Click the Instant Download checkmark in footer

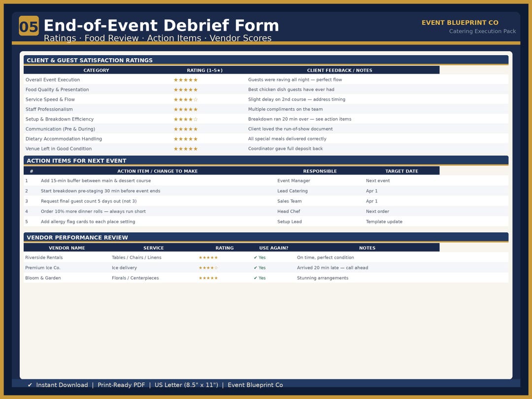coord(30,385)
